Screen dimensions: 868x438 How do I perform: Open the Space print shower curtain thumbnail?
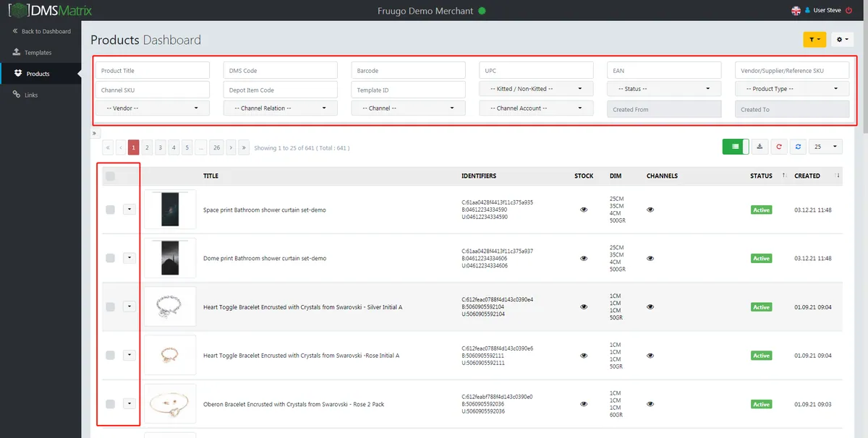(170, 210)
